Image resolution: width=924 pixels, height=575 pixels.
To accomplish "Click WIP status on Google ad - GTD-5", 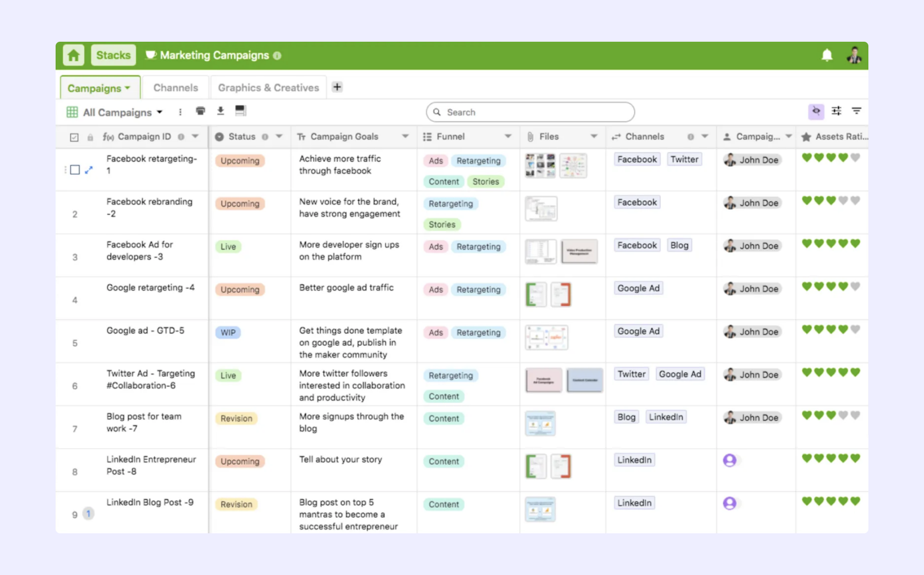I will [228, 333].
